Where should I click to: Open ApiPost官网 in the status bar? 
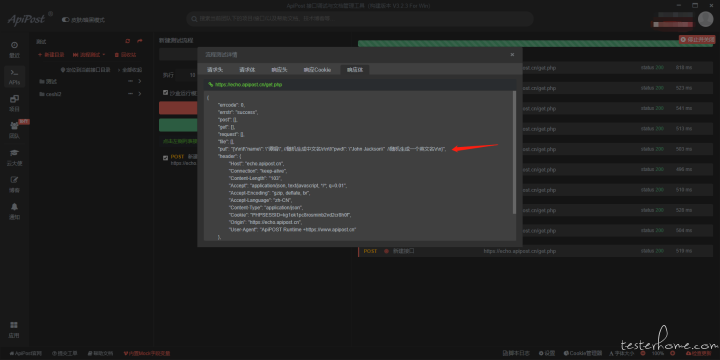[25, 354]
